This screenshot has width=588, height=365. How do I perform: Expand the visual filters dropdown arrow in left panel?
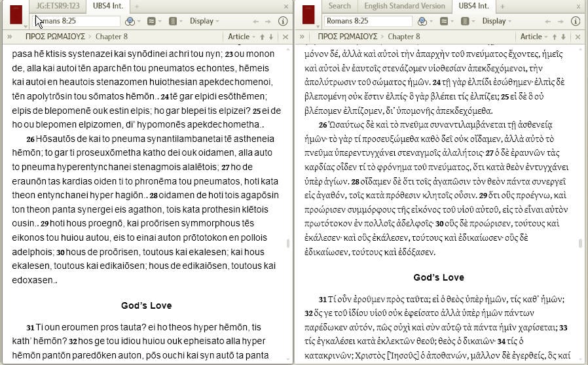139,22
